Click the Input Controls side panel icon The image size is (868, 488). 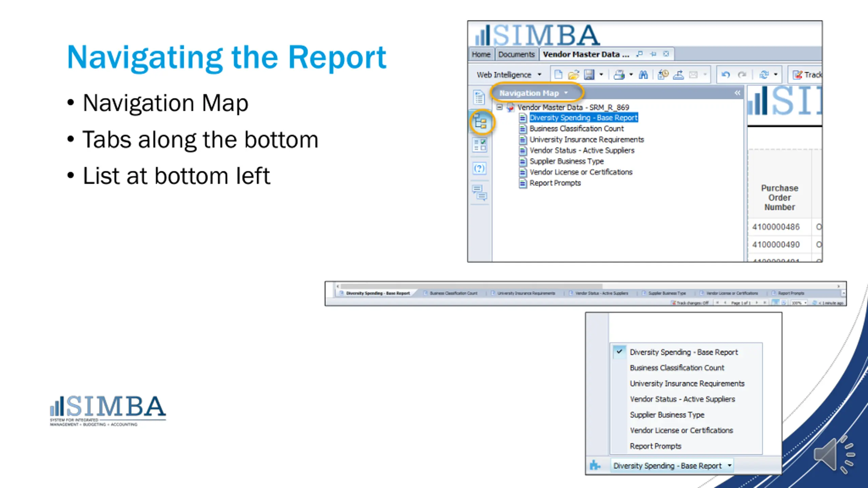pyautogui.click(x=480, y=145)
